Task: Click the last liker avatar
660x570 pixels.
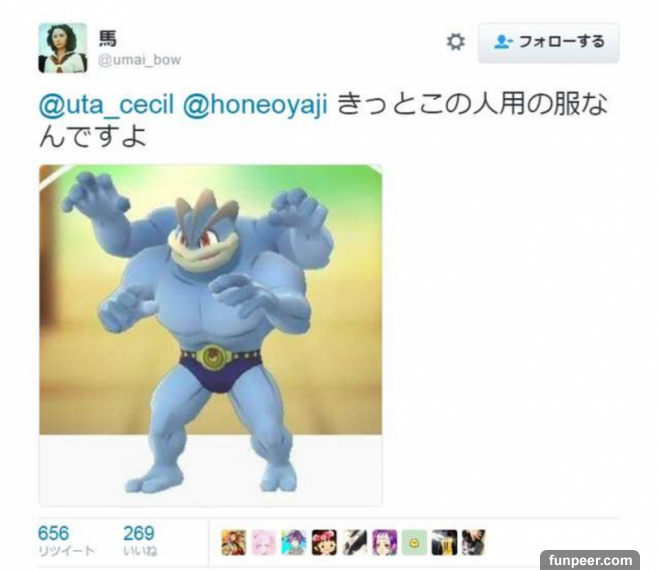Action: pyautogui.click(x=474, y=542)
